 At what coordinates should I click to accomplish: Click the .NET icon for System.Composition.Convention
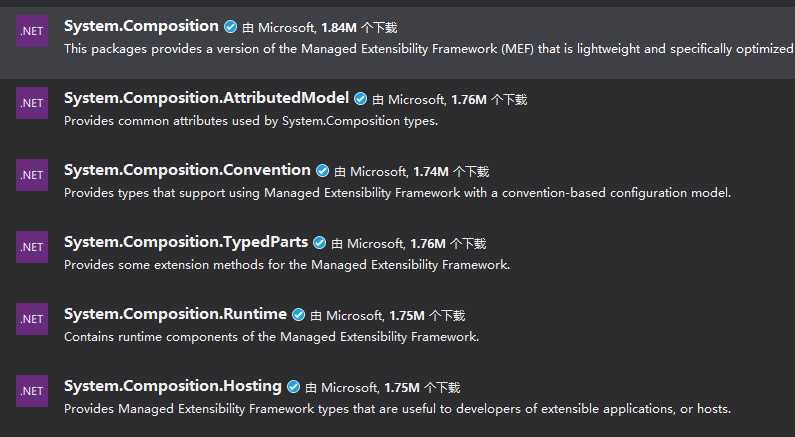pyautogui.click(x=32, y=175)
